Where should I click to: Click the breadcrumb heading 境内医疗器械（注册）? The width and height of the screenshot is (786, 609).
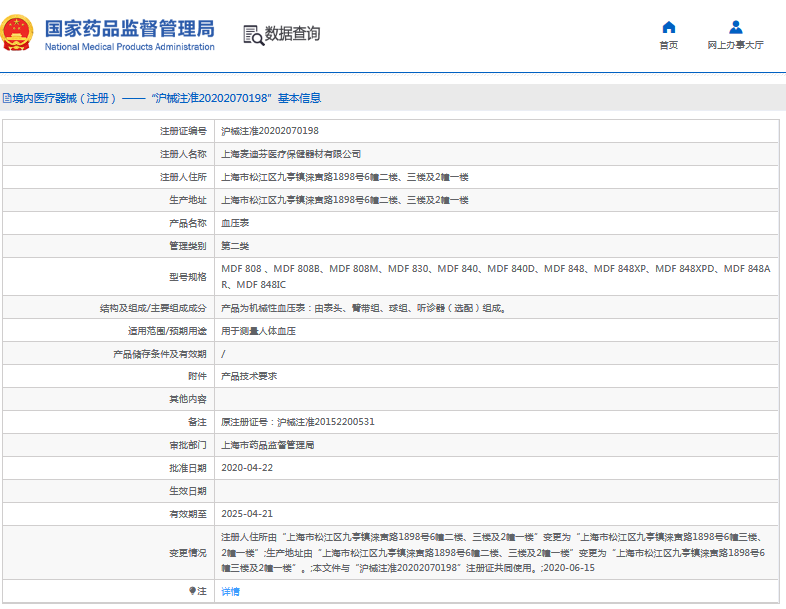click(x=64, y=98)
